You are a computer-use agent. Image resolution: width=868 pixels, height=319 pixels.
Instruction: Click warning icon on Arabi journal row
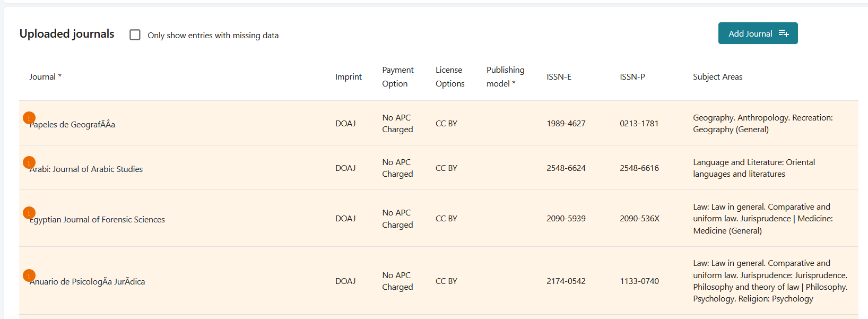[x=29, y=162]
